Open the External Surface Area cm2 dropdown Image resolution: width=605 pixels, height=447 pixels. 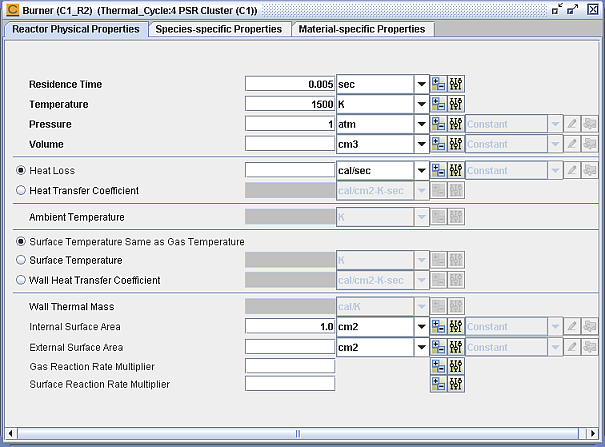421,347
